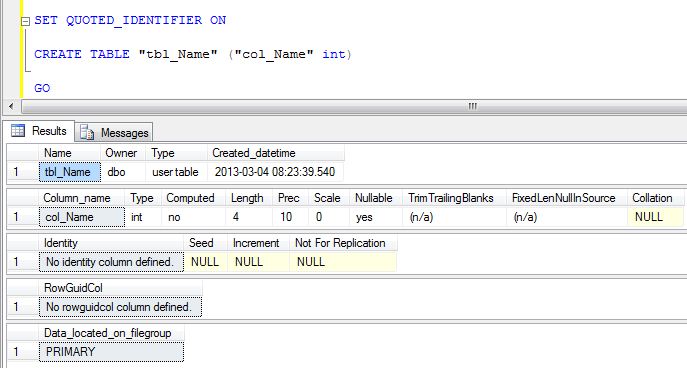
Task: Click the FixedLenNullInSource column header
Action: tap(567, 198)
